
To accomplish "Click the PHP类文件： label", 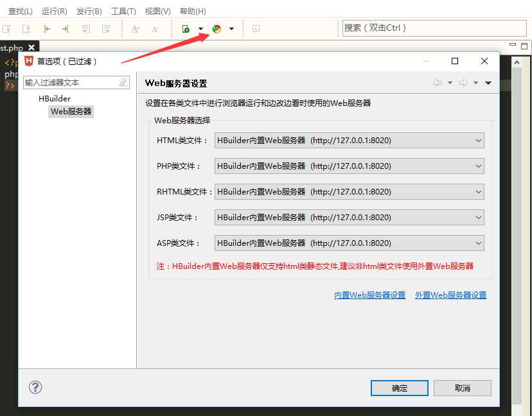I will (x=179, y=166).
